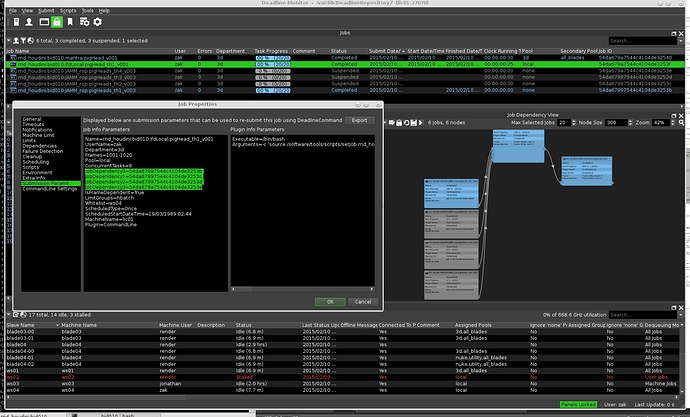Click the list-with-gear toolbar icon
This screenshot has height=417, width=690.
[x=84, y=22]
